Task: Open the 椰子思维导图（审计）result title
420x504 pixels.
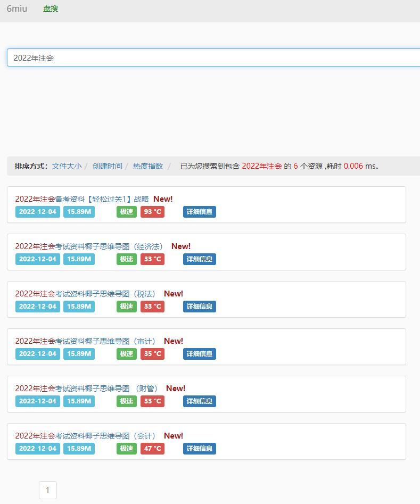Action: 86,341
